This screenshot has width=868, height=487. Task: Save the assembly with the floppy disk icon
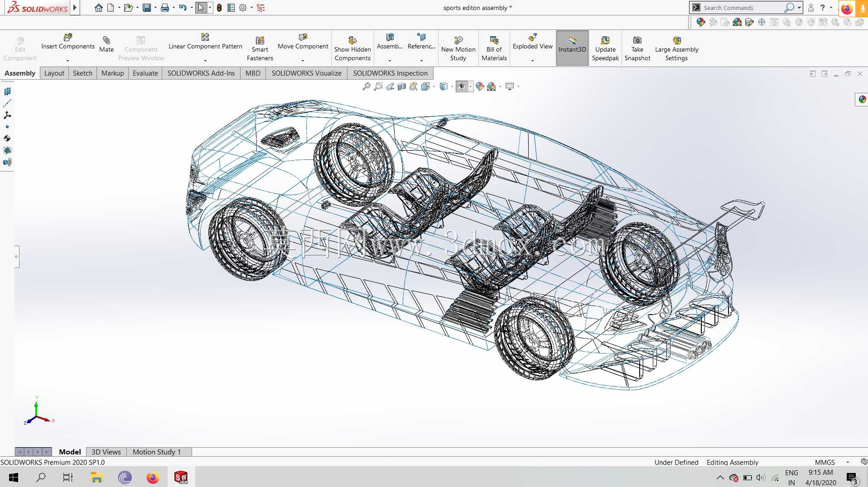(146, 8)
